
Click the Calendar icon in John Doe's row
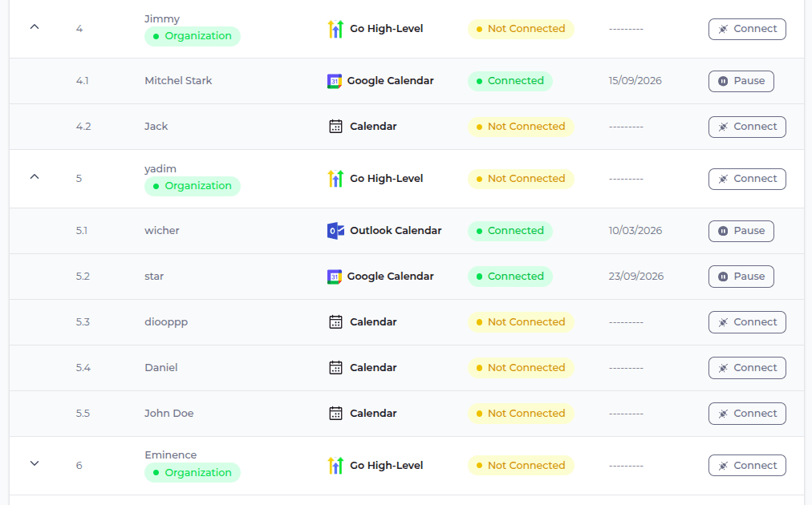335,414
